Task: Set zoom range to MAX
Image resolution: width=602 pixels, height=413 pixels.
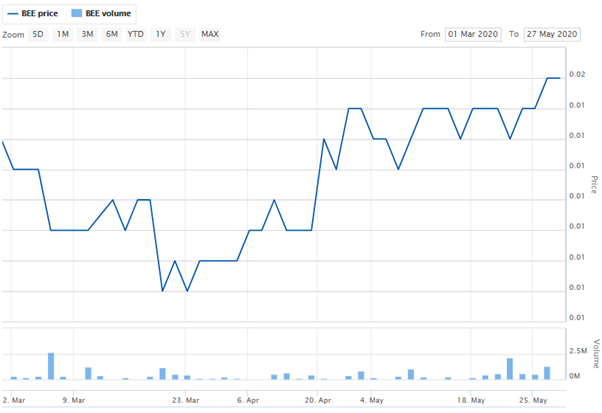Action: pyautogui.click(x=210, y=35)
